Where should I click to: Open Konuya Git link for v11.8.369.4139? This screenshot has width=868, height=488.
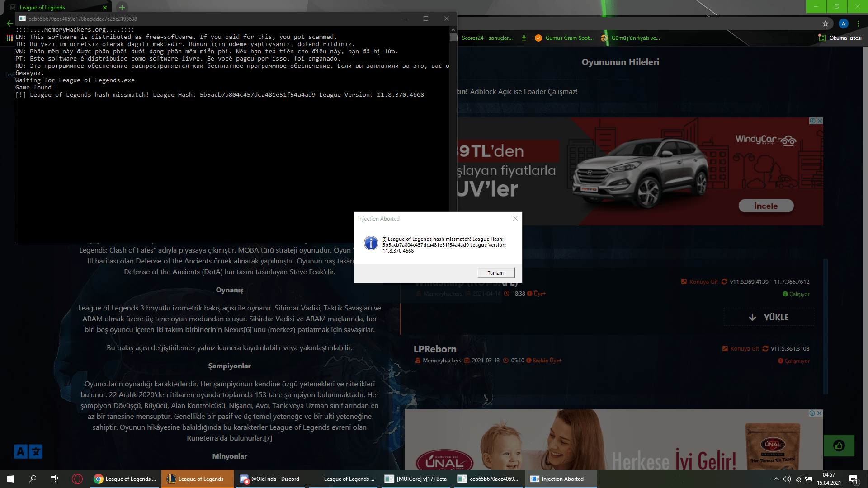[700, 282]
